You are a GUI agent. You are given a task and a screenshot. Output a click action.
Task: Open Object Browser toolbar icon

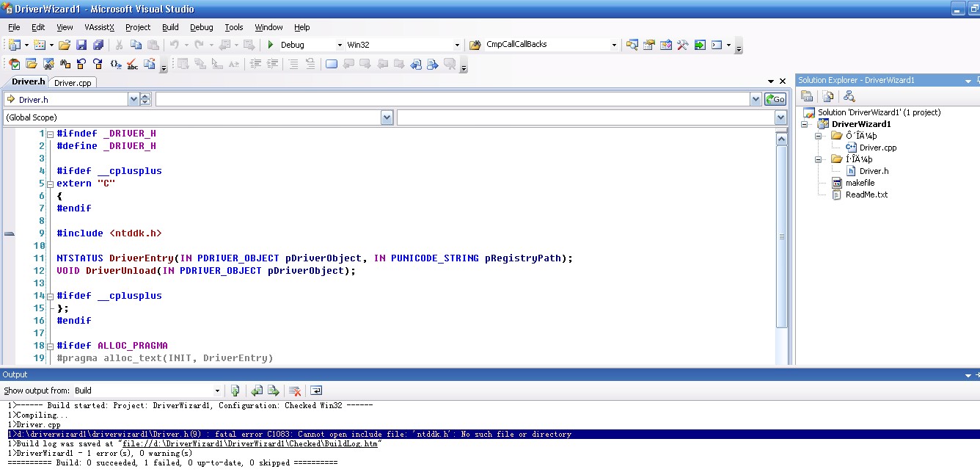(666, 45)
